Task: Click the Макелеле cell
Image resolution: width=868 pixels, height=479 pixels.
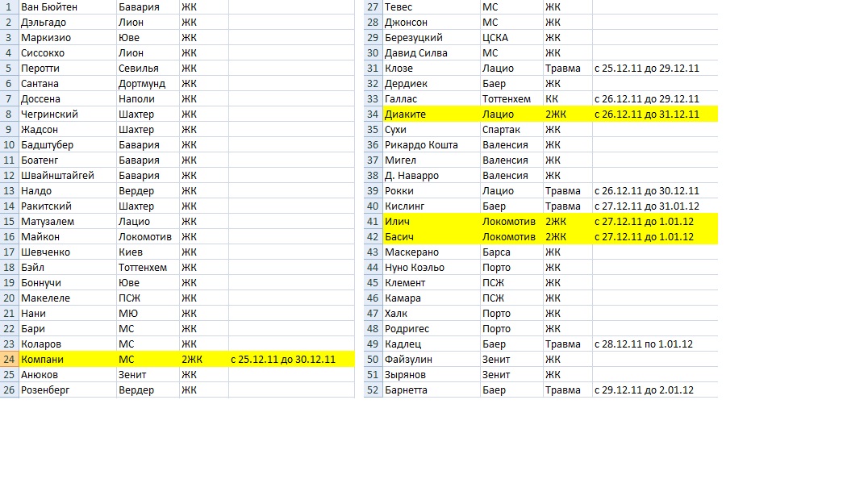Action: 68,298
